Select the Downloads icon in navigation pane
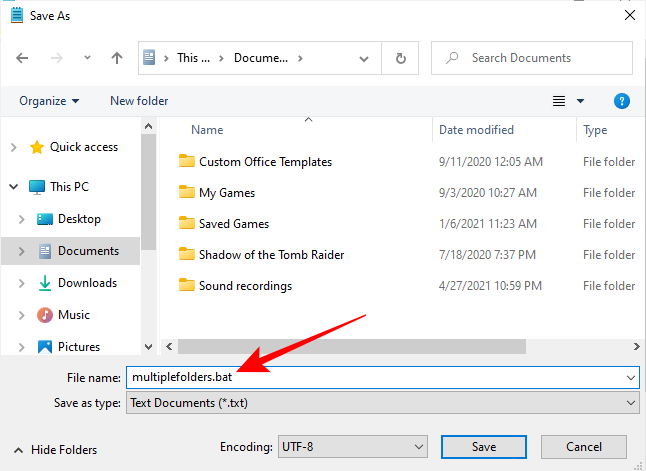646x471 pixels. (x=45, y=283)
